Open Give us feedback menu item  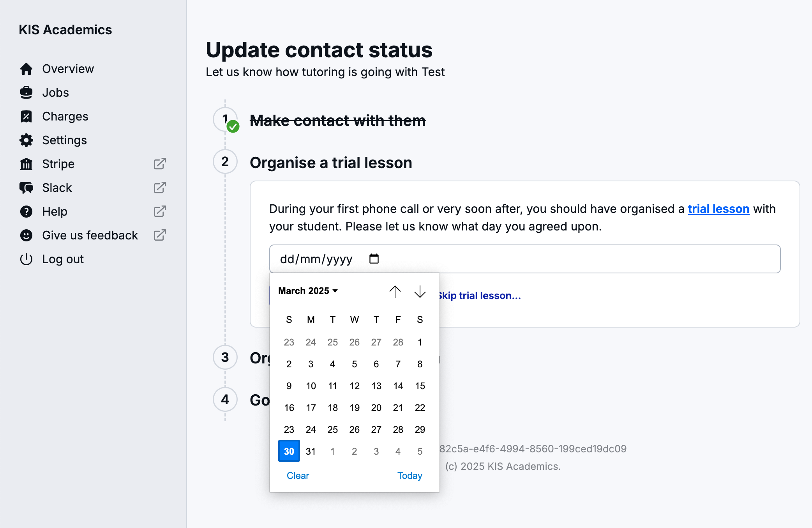pos(90,236)
